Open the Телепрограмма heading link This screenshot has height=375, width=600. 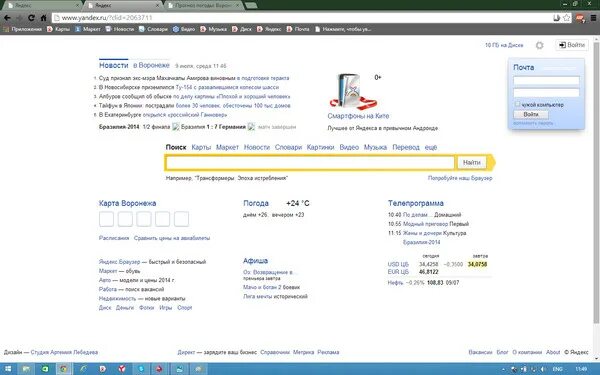click(x=416, y=203)
